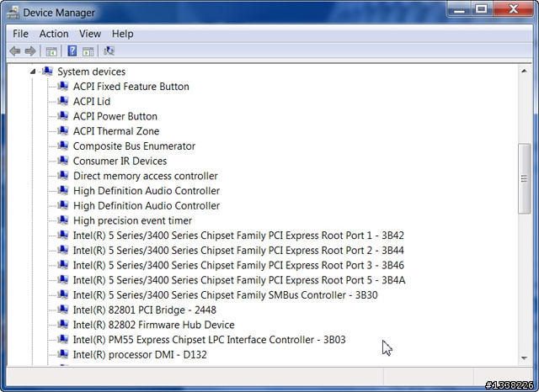Select PM55 Express Chipset LPC Interface Controller
Image resolution: width=539 pixels, height=392 pixels.
tap(209, 340)
